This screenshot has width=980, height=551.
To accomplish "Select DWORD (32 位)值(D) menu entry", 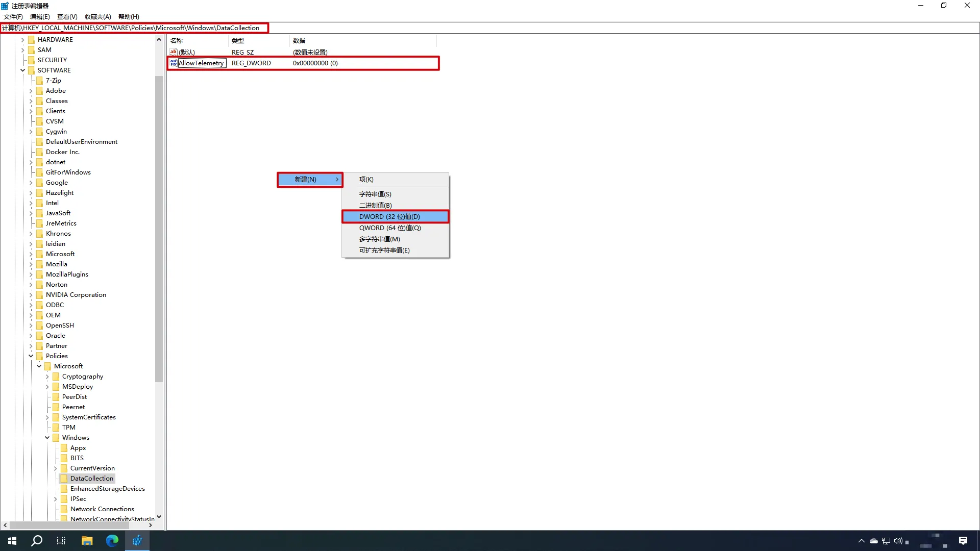I will tap(389, 217).
